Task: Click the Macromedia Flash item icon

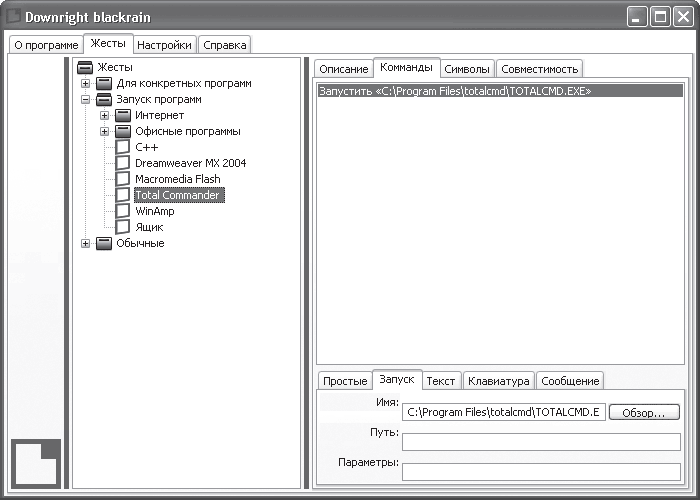Action: click(123, 179)
